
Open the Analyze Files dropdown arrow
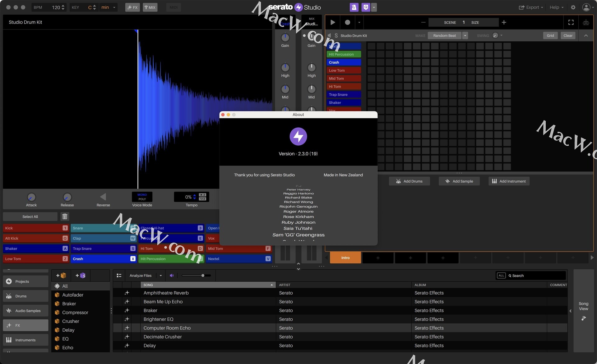click(x=161, y=276)
